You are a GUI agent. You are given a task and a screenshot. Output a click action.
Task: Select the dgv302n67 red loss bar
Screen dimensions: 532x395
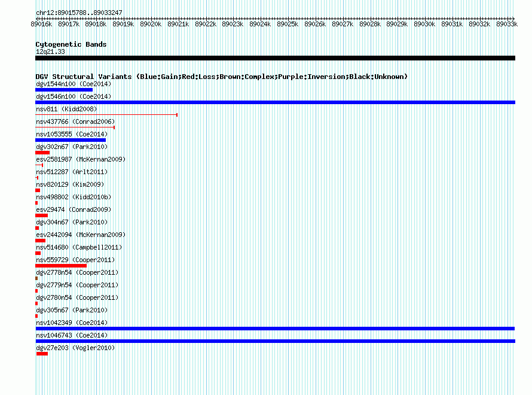pos(42,153)
